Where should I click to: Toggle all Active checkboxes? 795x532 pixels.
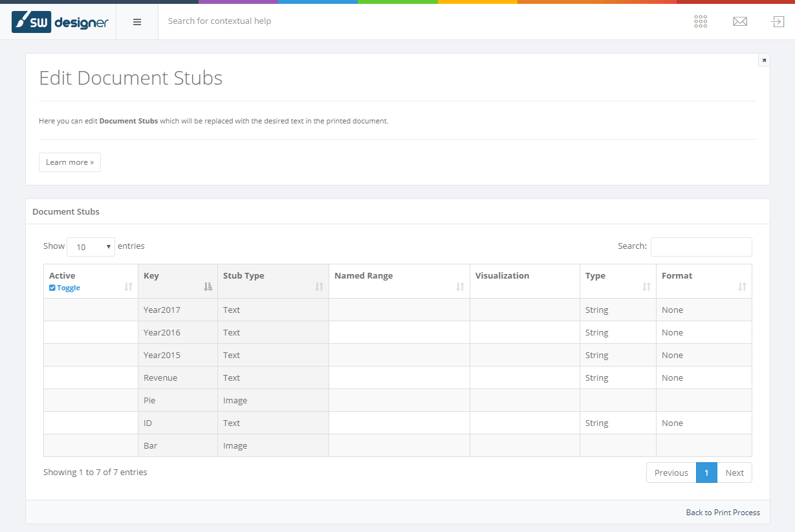pos(65,288)
